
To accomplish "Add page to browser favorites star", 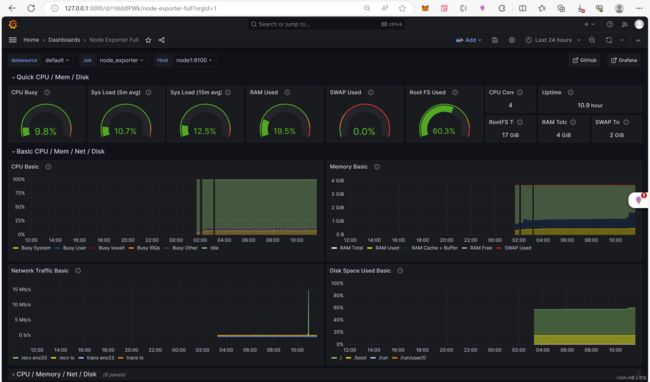I will (402, 8).
